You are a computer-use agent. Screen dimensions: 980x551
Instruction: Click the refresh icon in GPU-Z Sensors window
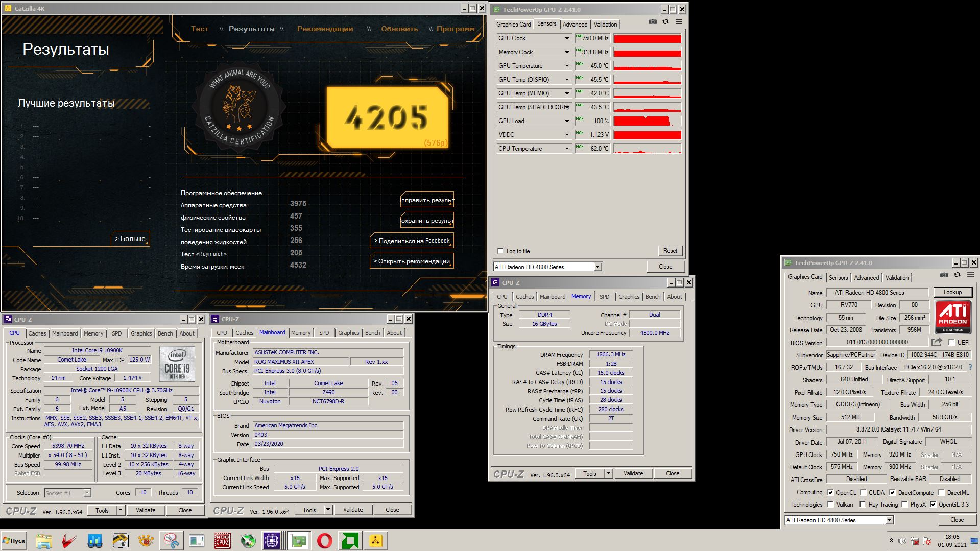click(x=665, y=22)
